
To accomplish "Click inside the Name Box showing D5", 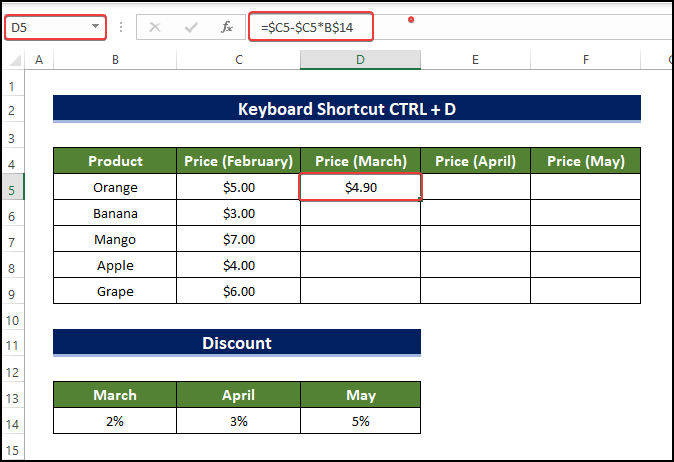I will point(45,27).
